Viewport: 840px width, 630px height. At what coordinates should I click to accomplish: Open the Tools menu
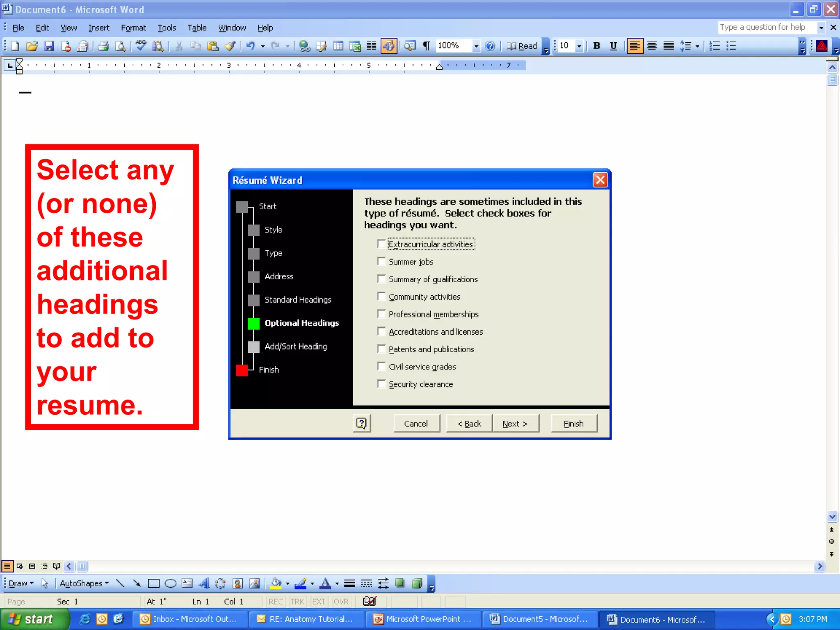coord(167,28)
